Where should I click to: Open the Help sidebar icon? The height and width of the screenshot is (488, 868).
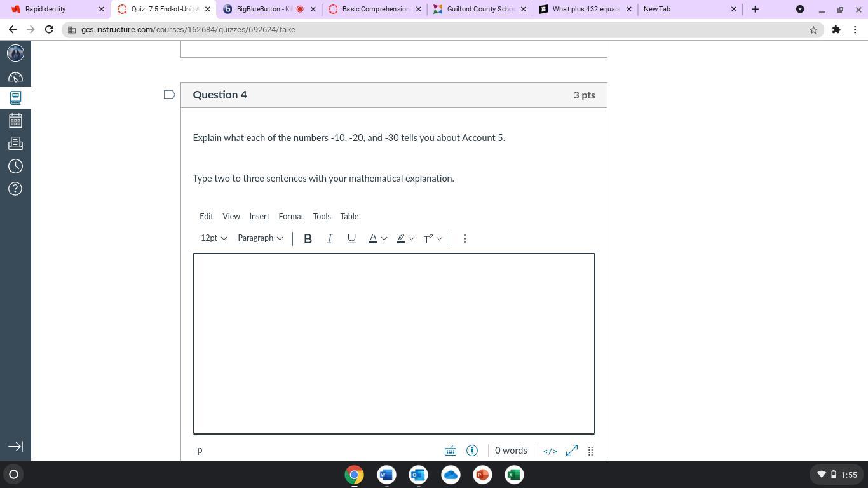click(x=15, y=189)
